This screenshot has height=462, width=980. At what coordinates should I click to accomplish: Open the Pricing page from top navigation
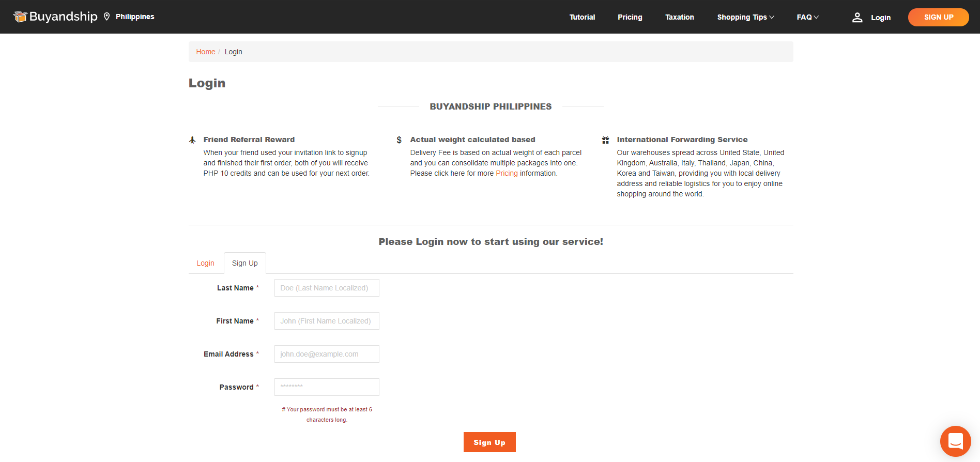[x=630, y=17]
